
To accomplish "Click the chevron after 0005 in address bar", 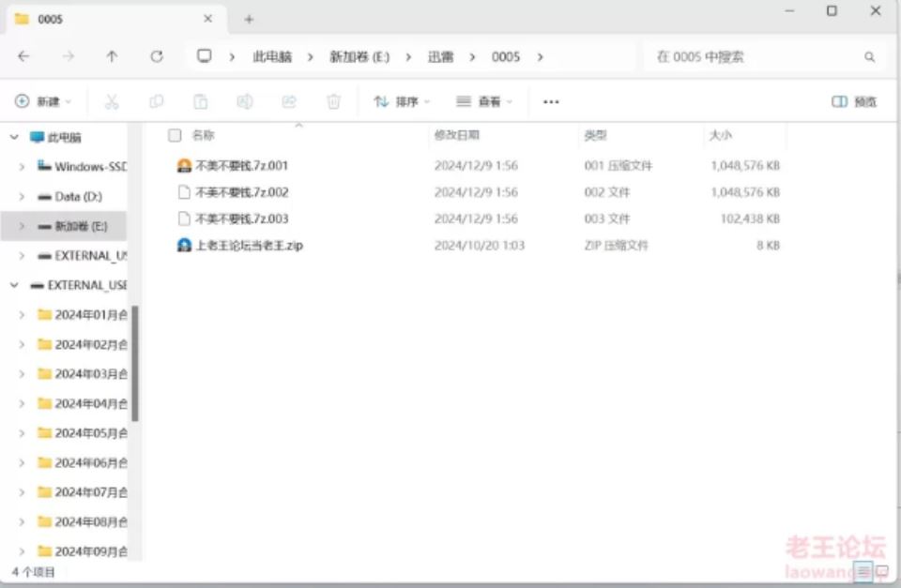I will tap(541, 57).
